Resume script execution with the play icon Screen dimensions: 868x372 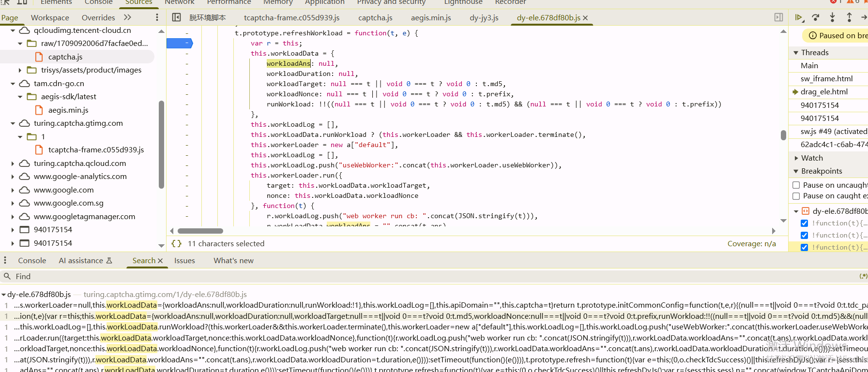pos(799,17)
